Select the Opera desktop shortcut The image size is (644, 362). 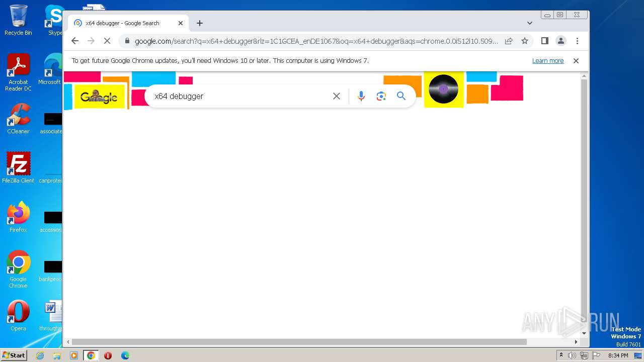[18, 316]
